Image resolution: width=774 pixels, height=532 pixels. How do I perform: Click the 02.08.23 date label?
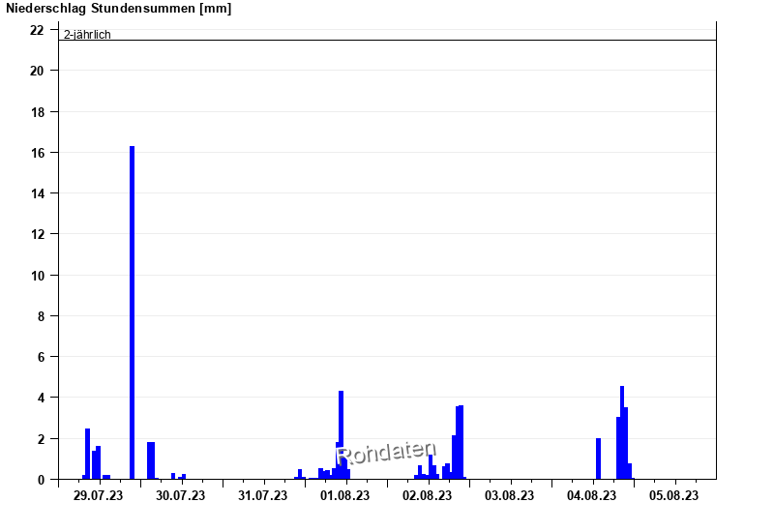[427, 495]
